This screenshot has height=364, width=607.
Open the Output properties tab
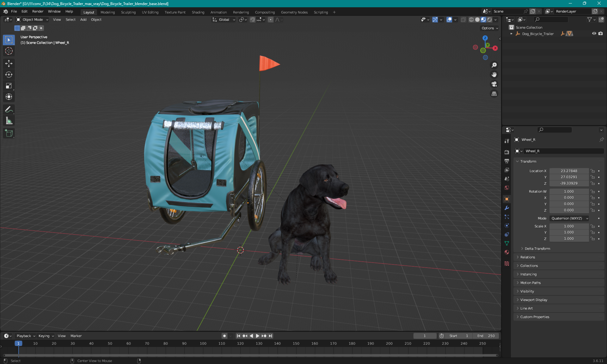pyautogui.click(x=507, y=161)
